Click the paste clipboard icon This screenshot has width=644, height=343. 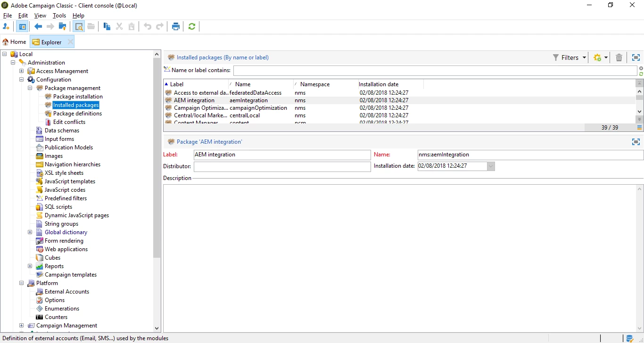coord(132,27)
